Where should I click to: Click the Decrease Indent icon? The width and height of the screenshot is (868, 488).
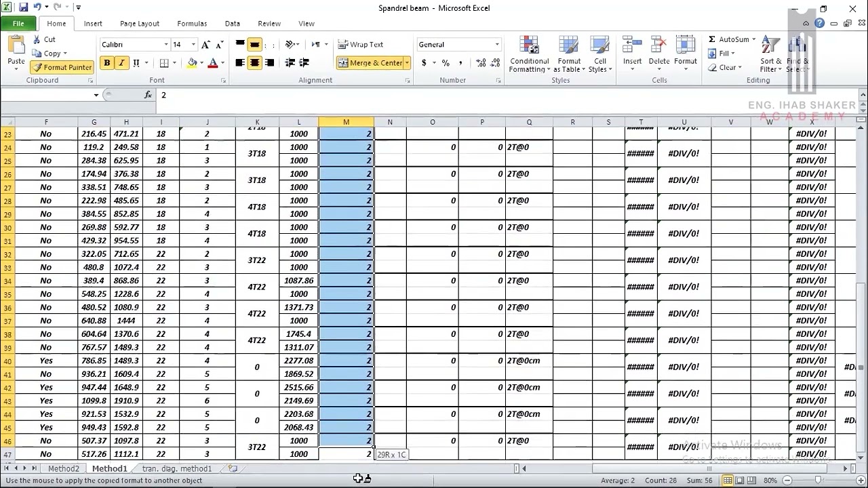pos(290,63)
